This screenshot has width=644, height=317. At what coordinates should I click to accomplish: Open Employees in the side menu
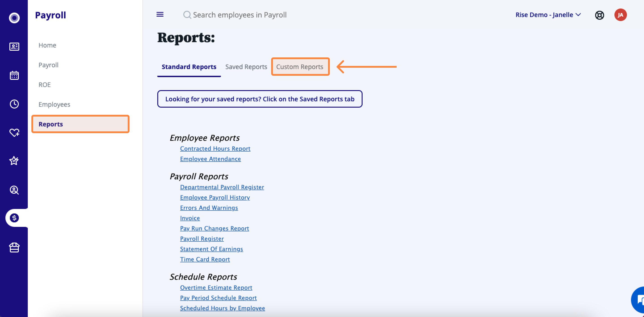tap(54, 104)
